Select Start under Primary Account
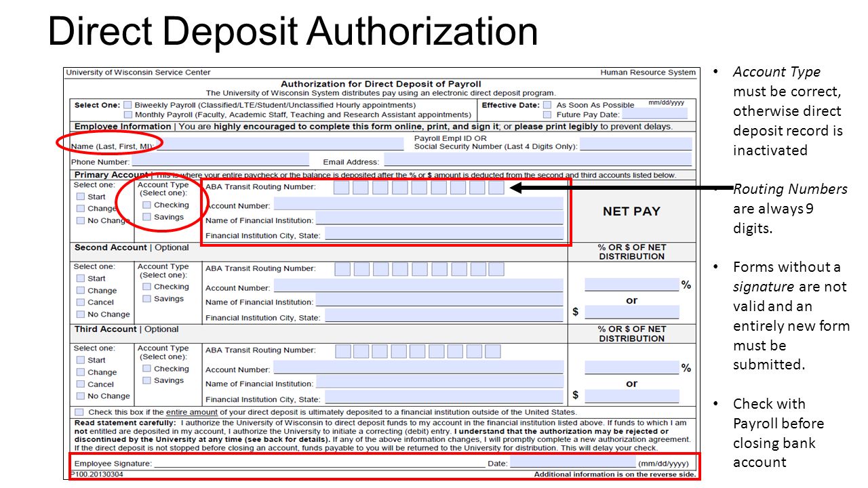 81,197
